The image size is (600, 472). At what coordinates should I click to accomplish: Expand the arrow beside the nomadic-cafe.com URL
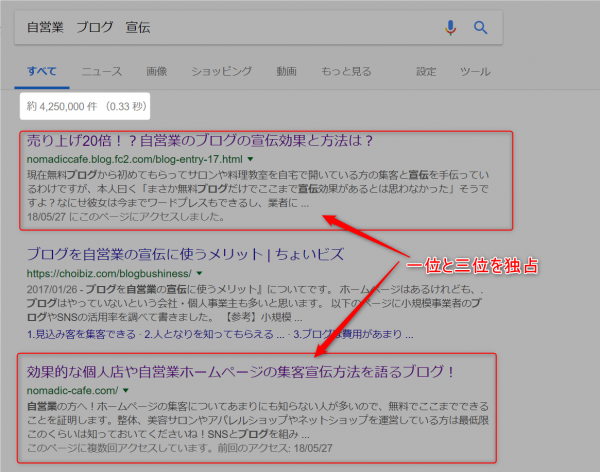coord(127,390)
